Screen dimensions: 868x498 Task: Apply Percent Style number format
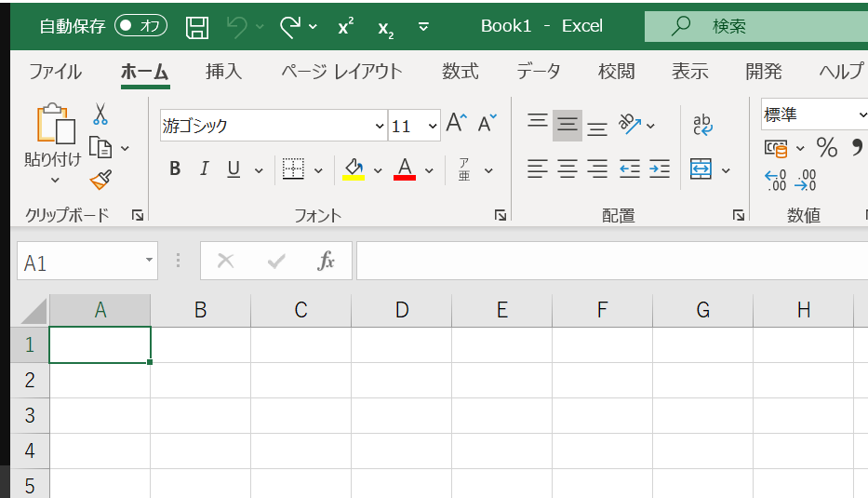pos(826,147)
